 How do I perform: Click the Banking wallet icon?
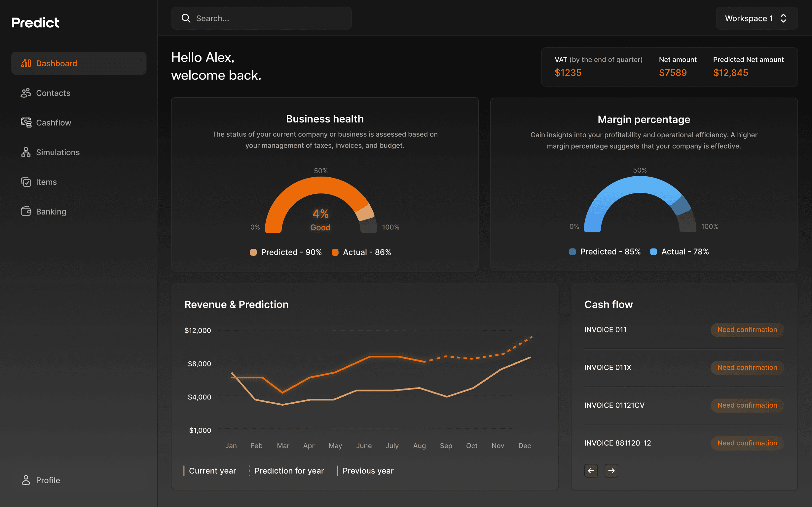(26, 211)
